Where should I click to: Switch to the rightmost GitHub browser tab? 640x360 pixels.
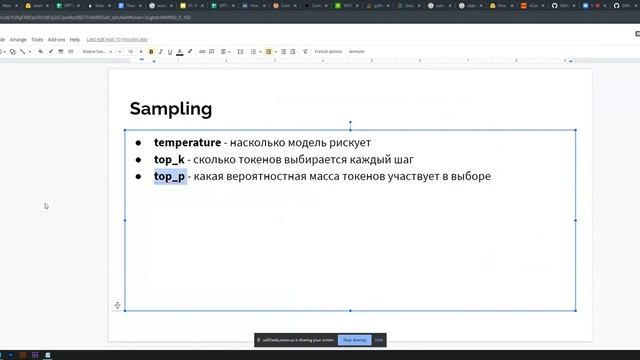click(x=621, y=6)
